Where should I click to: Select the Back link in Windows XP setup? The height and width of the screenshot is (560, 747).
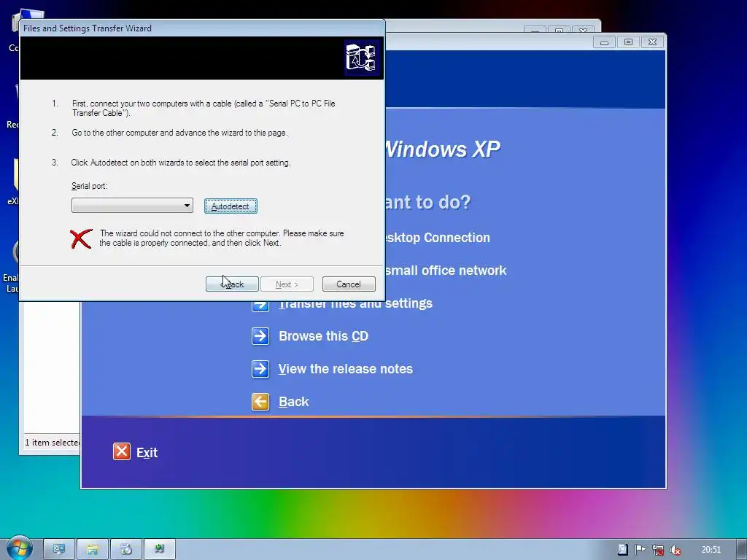click(x=293, y=402)
